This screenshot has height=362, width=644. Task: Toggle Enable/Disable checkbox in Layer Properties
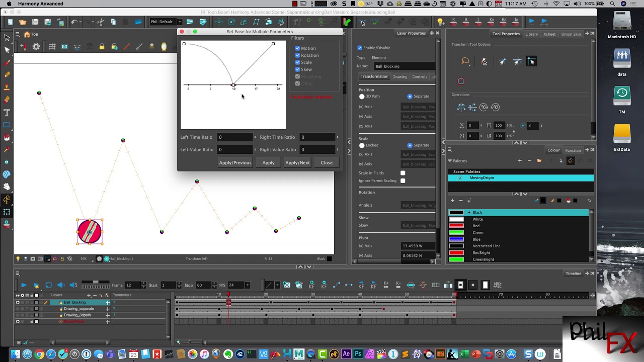[360, 48]
